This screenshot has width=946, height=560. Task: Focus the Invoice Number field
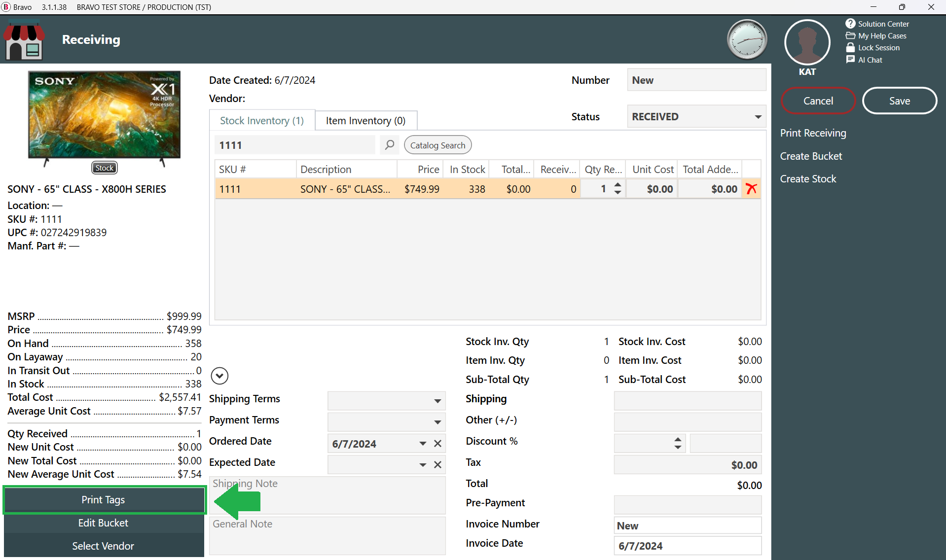click(x=688, y=525)
